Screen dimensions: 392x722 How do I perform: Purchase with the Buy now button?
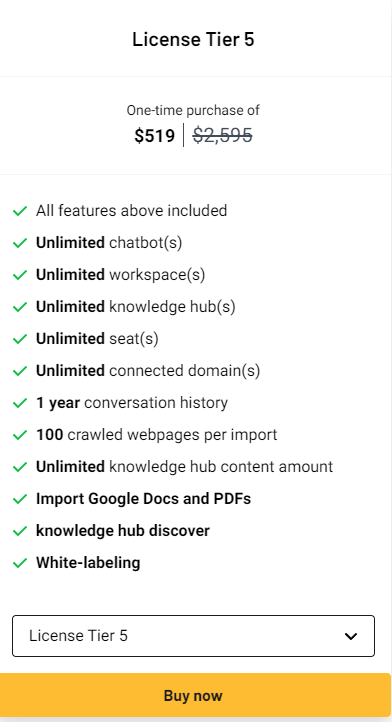click(195, 695)
